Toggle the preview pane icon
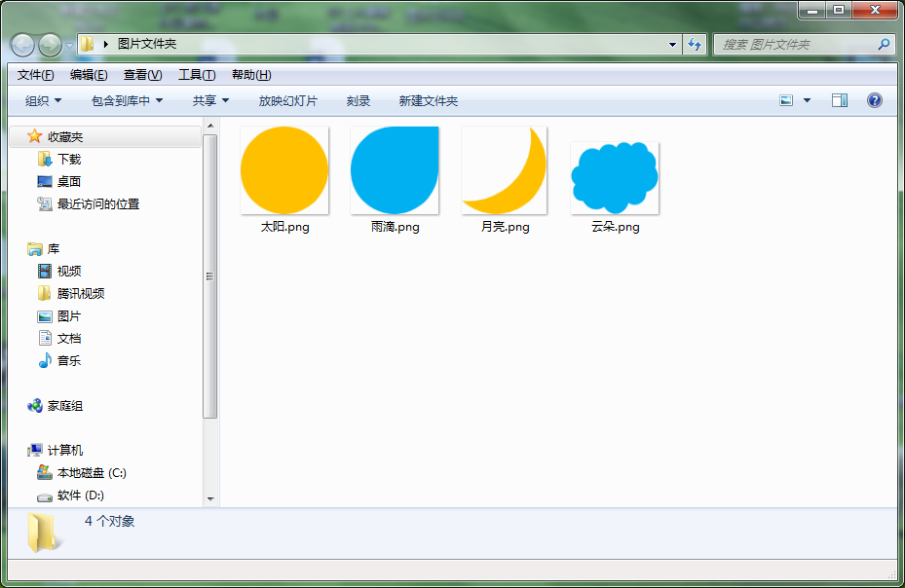Viewport: 905px width, 588px height. coord(840,100)
